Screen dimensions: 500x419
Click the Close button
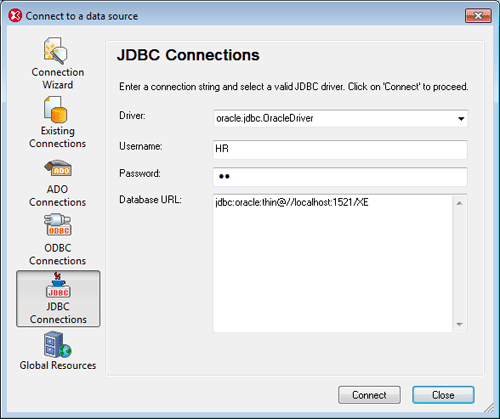[443, 395]
